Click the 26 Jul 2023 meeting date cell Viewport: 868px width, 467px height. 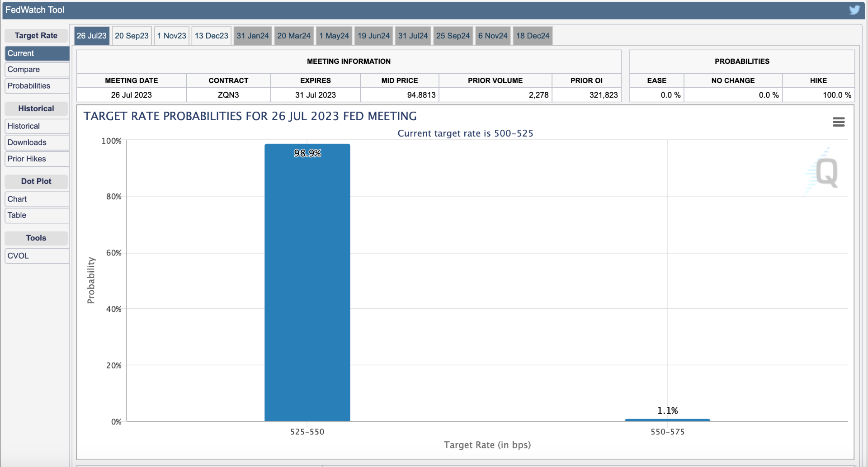pyautogui.click(x=132, y=95)
